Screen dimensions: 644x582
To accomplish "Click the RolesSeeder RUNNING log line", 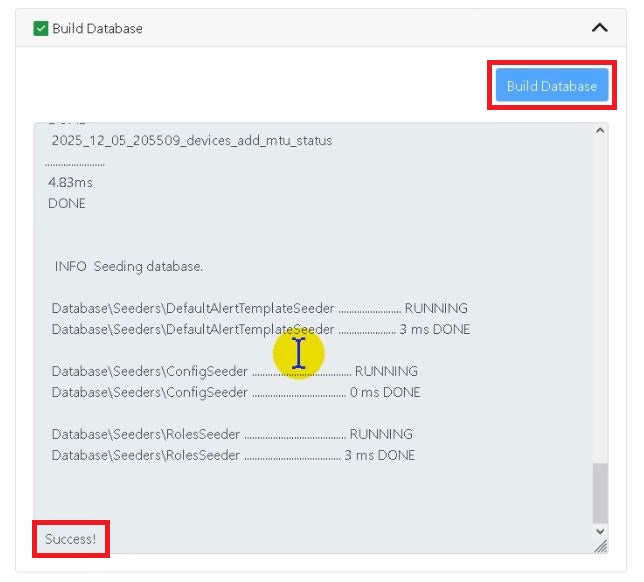I will 232,434.
